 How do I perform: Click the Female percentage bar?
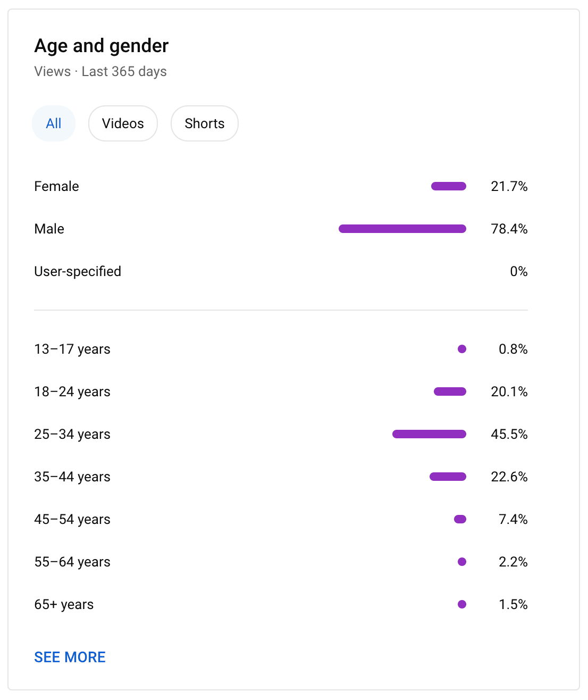pos(449,186)
